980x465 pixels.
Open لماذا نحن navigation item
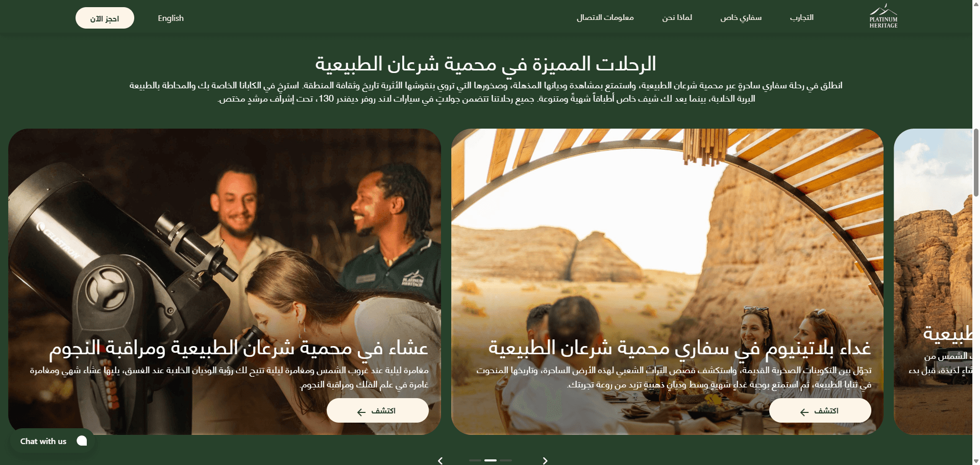677,17
